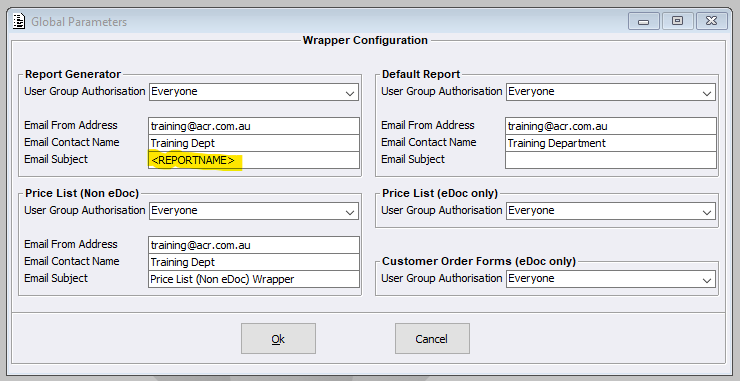Click the Cancel button
Image resolution: width=740 pixels, height=381 pixels.
(x=432, y=339)
